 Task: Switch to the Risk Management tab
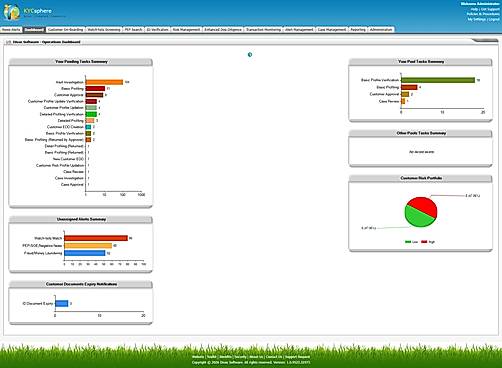[186, 30]
